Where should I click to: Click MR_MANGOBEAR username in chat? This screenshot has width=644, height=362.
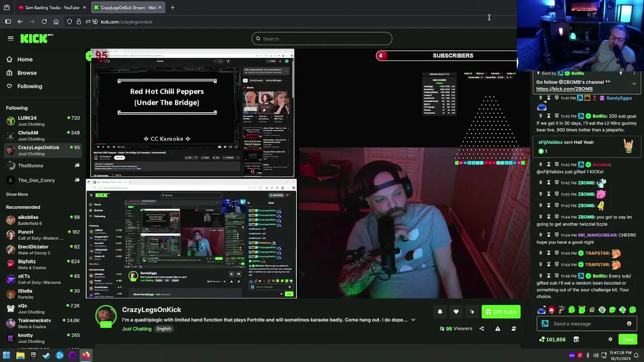point(597,235)
